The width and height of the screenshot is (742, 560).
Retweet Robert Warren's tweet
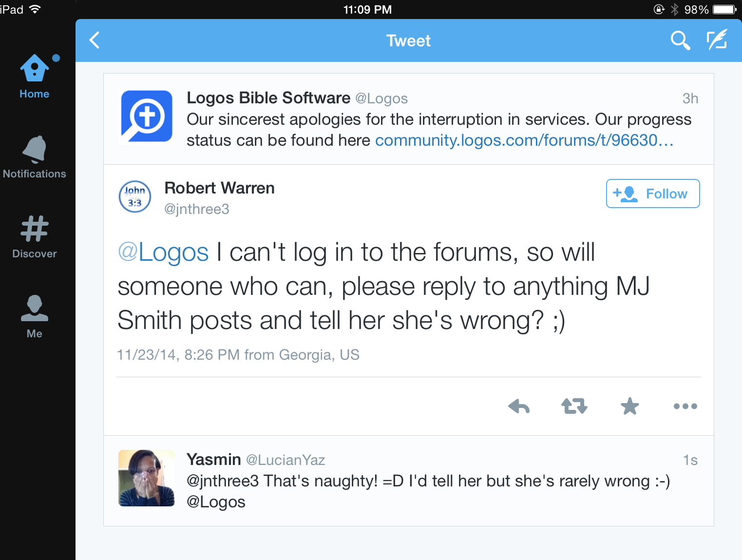[x=574, y=406]
